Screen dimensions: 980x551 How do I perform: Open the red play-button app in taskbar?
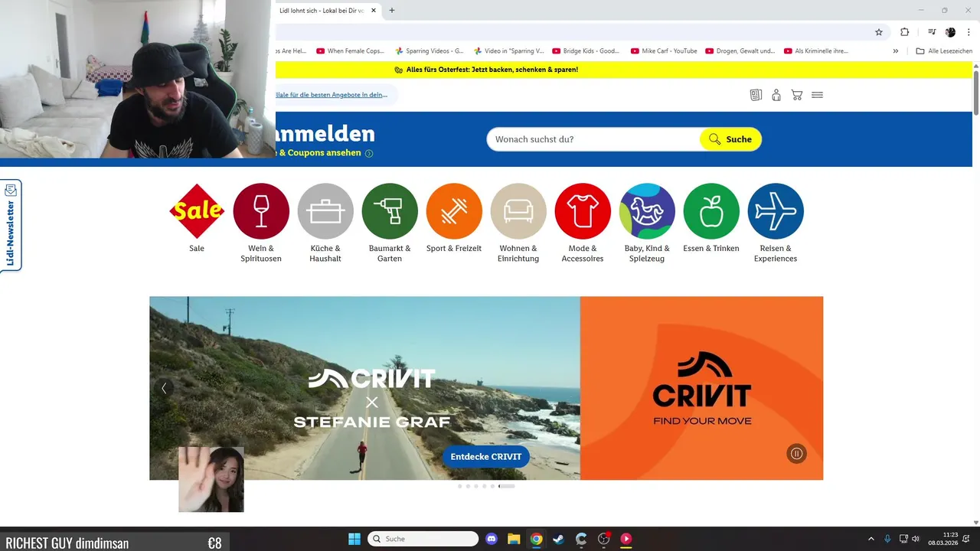pyautogui.click(x=626, y=539)
